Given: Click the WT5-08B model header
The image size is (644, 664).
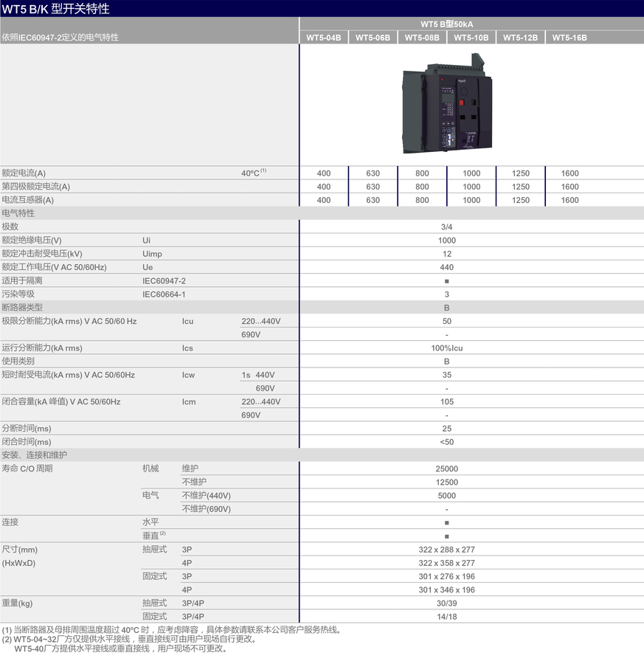Looking at the screenshot, I should tap(422, 38).
